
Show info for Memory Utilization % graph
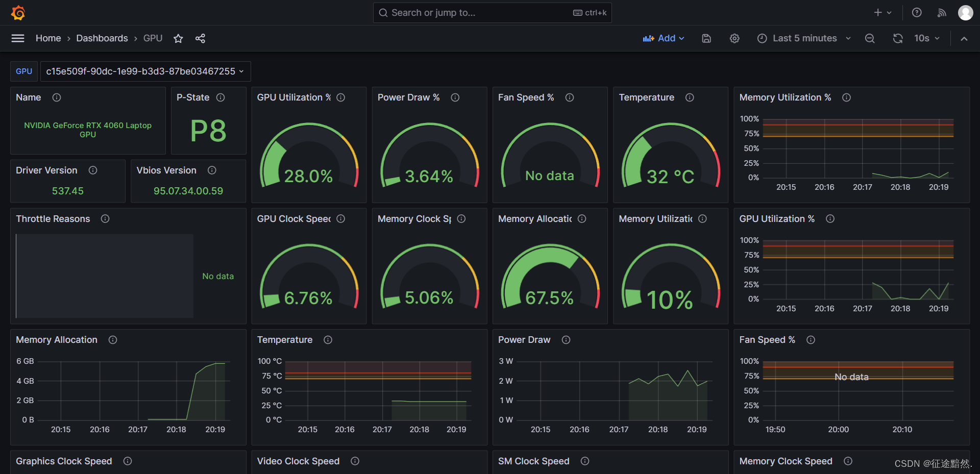[x=846, y=97]
